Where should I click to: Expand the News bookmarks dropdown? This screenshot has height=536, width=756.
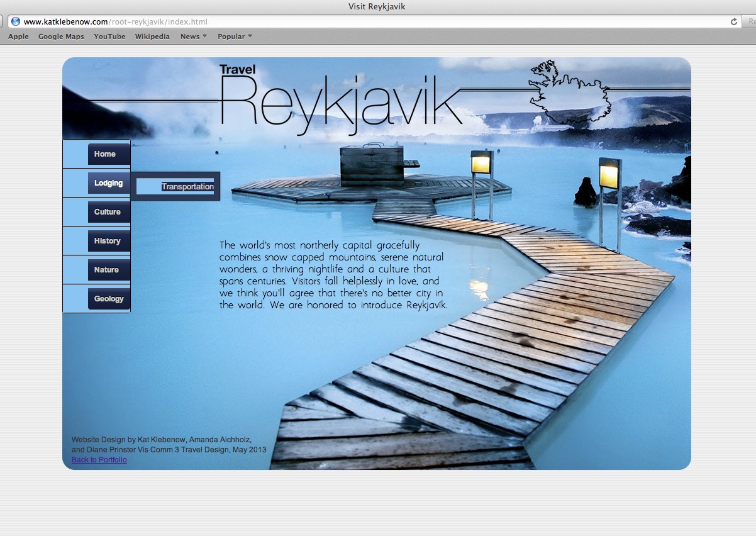(x=194, y=36)
